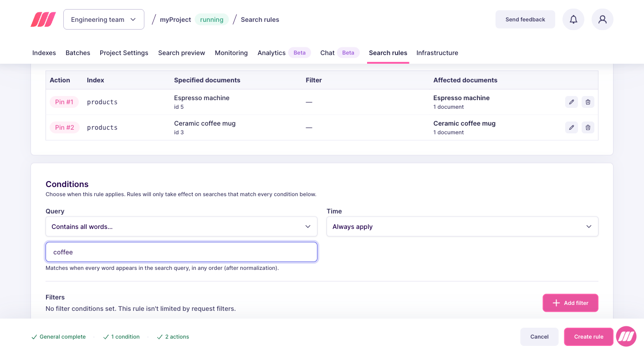Open user account profile icon
The width and height of the screenshot is (644, 355).
603,20
